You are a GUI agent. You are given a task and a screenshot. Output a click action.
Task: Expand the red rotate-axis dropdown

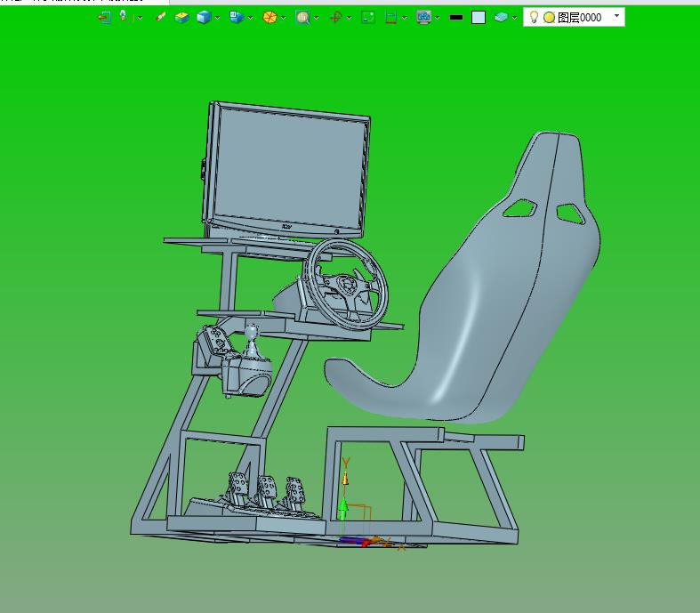349,18
